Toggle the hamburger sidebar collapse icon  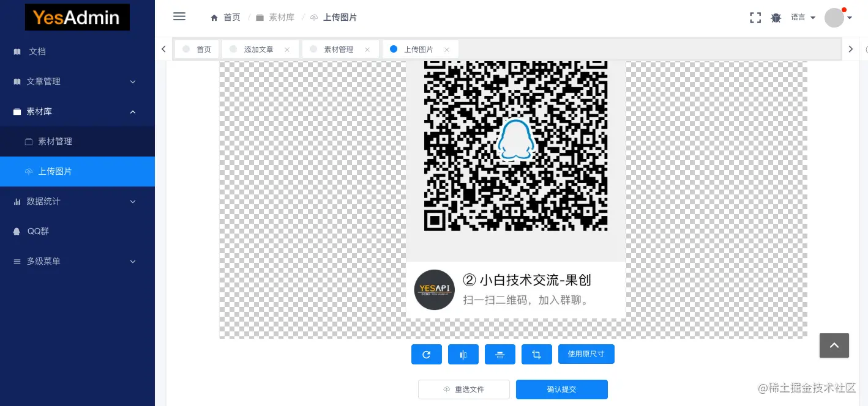pyautogui.click(x=179, y=17)
